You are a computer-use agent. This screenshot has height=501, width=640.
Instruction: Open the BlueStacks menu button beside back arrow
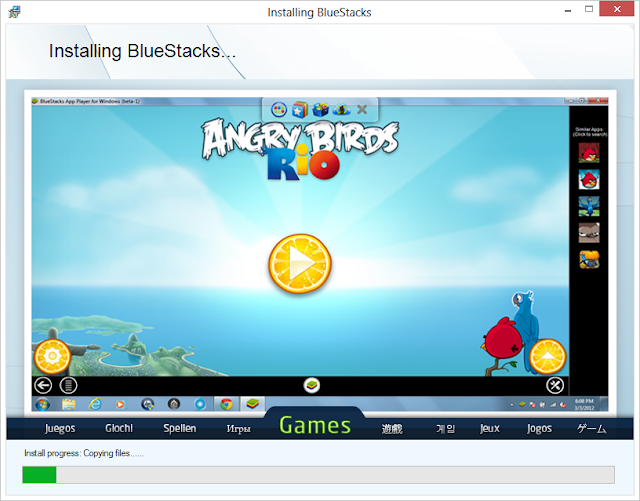pyautogui.click(x=68, y=385)
